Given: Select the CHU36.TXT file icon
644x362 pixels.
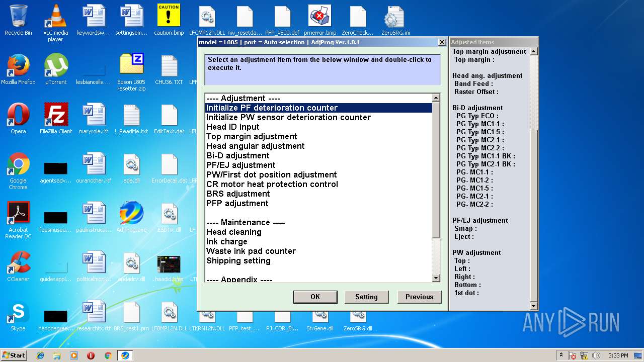Looking at the screenshot, I should [169, 69].
